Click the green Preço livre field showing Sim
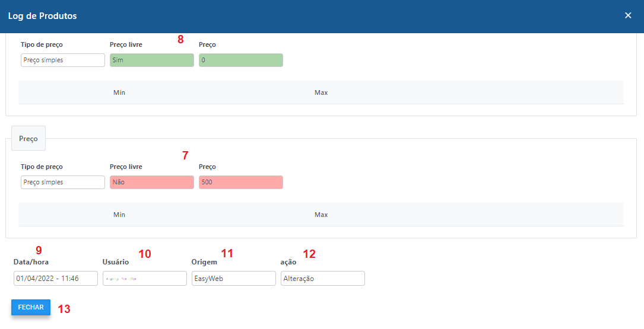The height and width of the screenshot is (329, 644). pyautogui.click(x=151, y=60)
